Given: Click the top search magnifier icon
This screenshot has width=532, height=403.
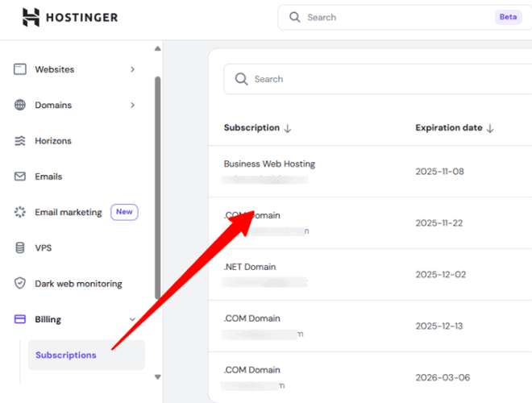Looking at the screenshot, I should [x=294, y=17].
